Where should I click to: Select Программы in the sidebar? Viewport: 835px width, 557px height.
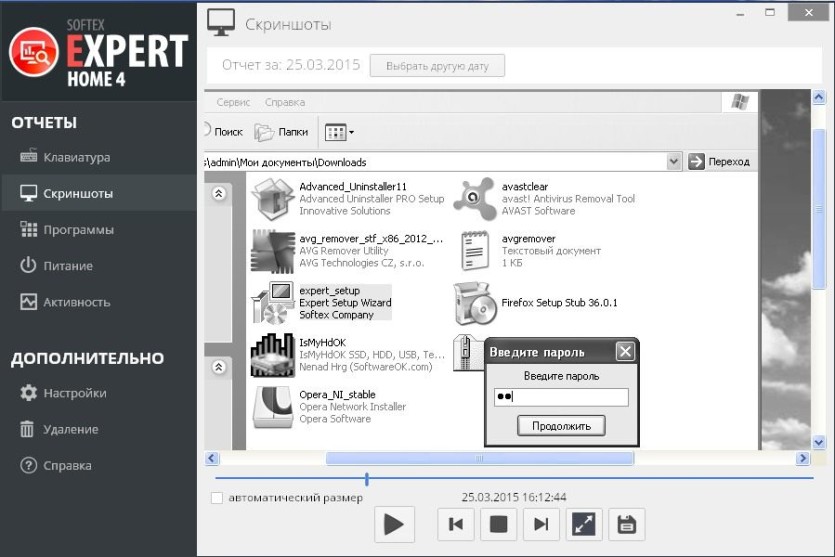pyautogui.click(x=67, y=230)
